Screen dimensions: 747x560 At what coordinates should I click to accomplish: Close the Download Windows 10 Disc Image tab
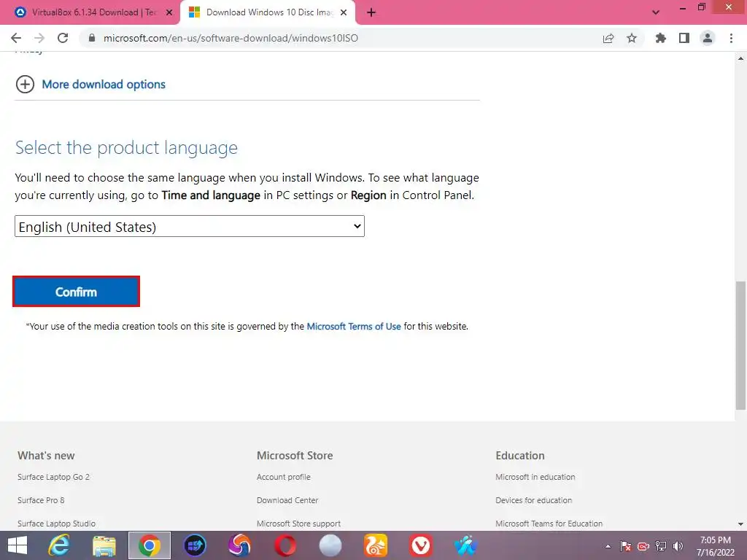click(344, 12)
